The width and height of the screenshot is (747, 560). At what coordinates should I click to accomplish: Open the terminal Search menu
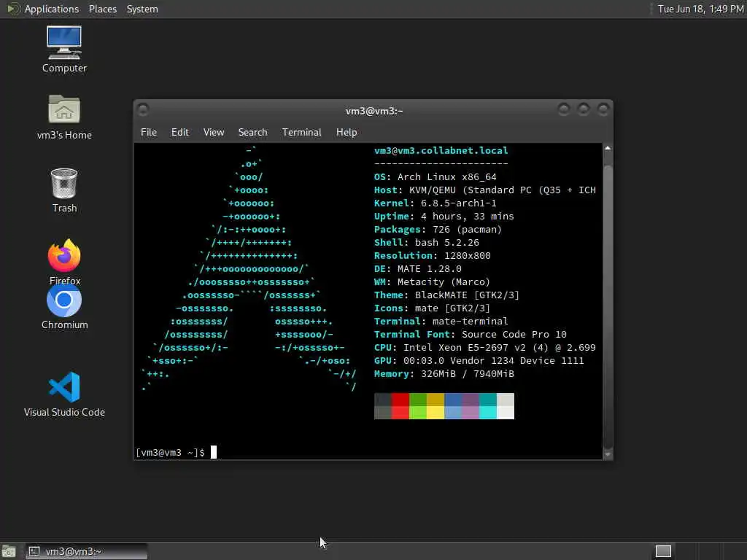[252, 133]
